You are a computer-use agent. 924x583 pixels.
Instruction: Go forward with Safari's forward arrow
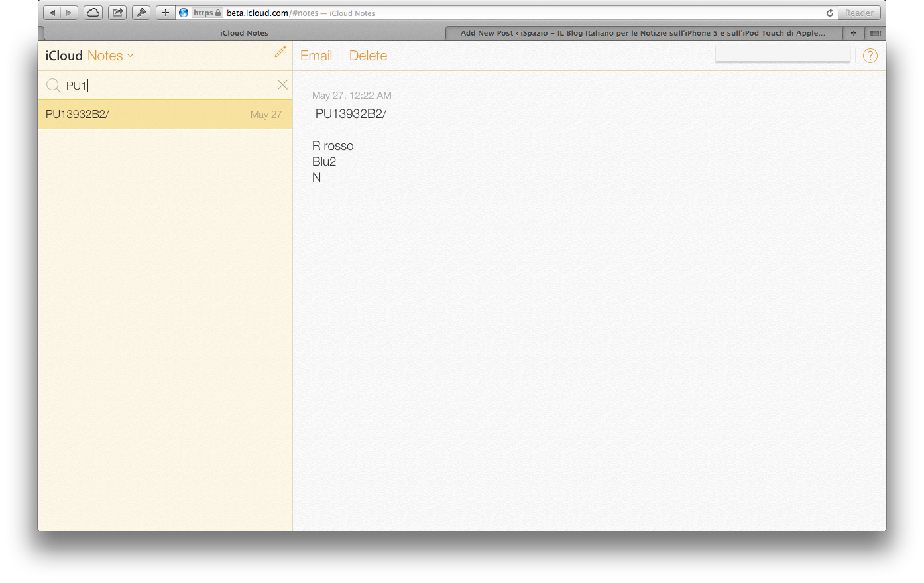point(69,13)
